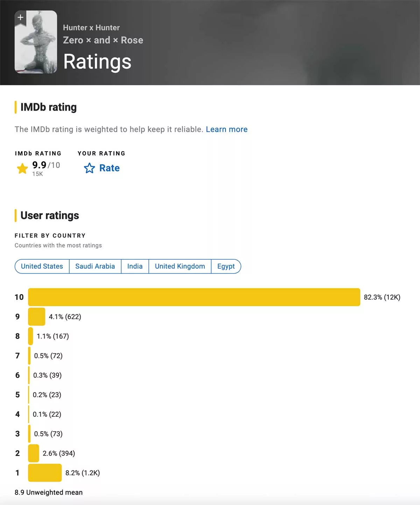Select the United Kingdom country filter
Screen dimensions: 420x505
[x=180, y=266]
